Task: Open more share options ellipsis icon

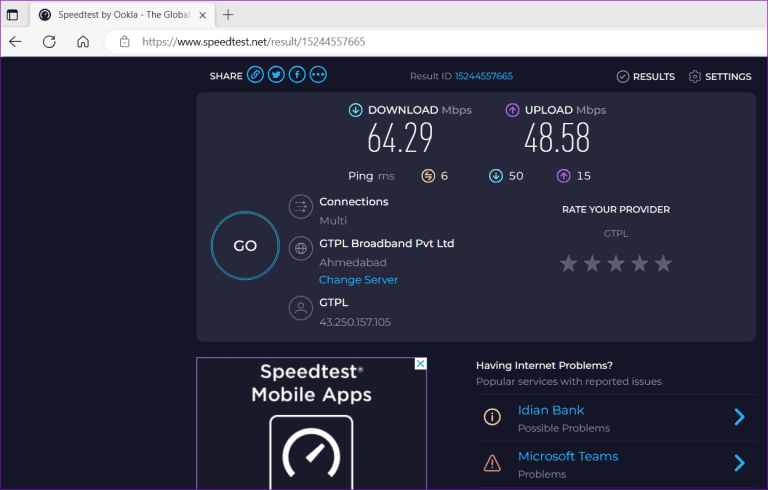Action: pos(318,75)
